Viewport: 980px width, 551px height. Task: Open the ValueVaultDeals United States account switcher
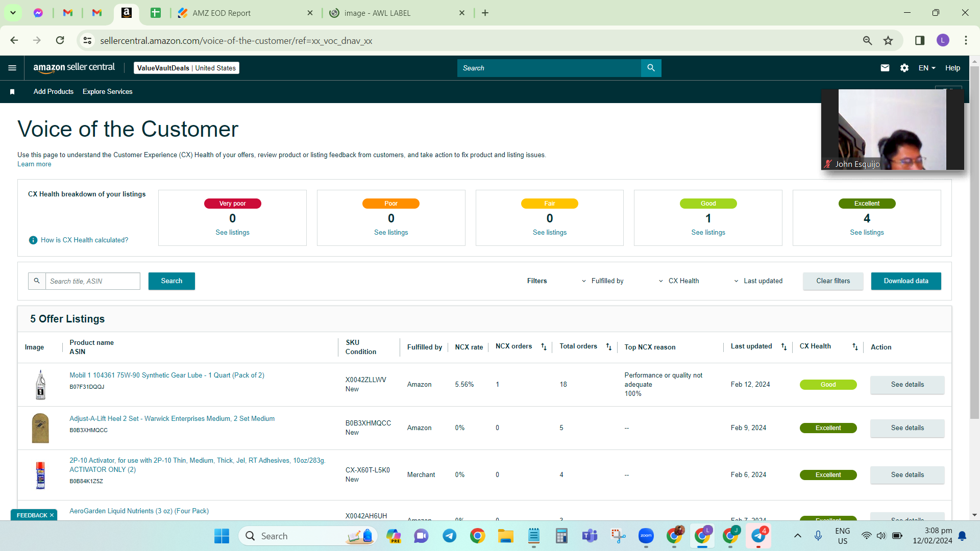tap(186, 68)
